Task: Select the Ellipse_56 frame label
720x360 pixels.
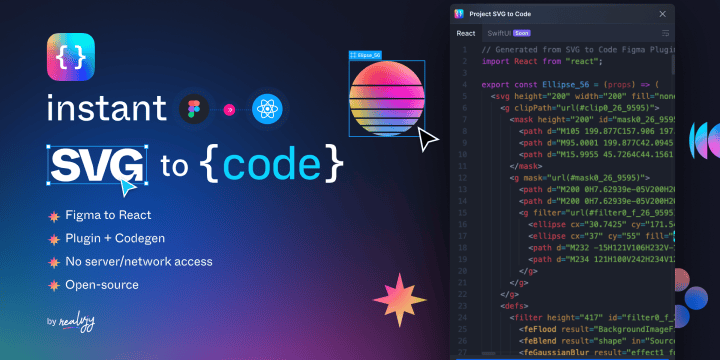Action: (x=366, y=55)
